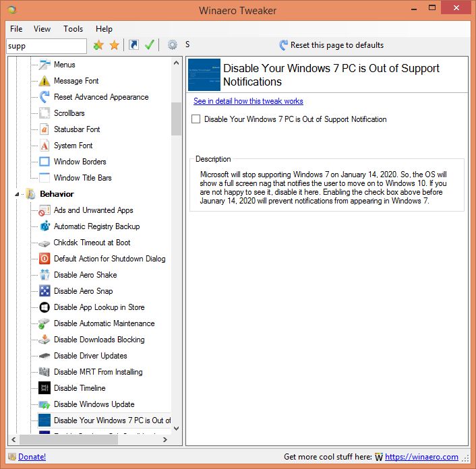
Task: Select Disable Driver Updates text
Action: (90, 356)
